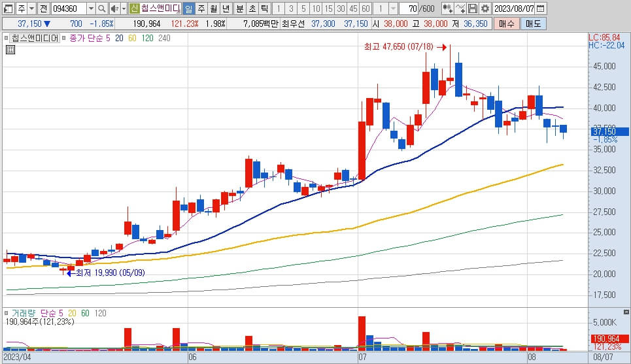Click the 최우선 best quote label

[293, 24]
